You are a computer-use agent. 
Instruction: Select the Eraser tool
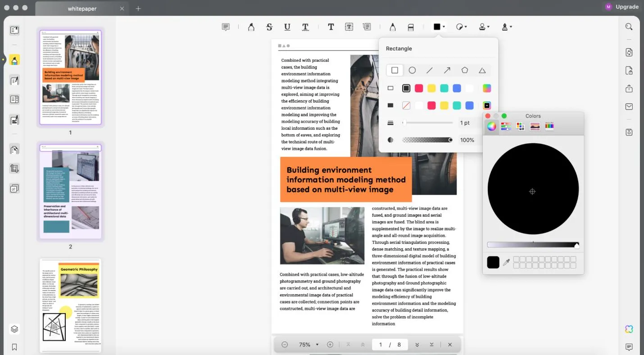[x=410, y=27]
